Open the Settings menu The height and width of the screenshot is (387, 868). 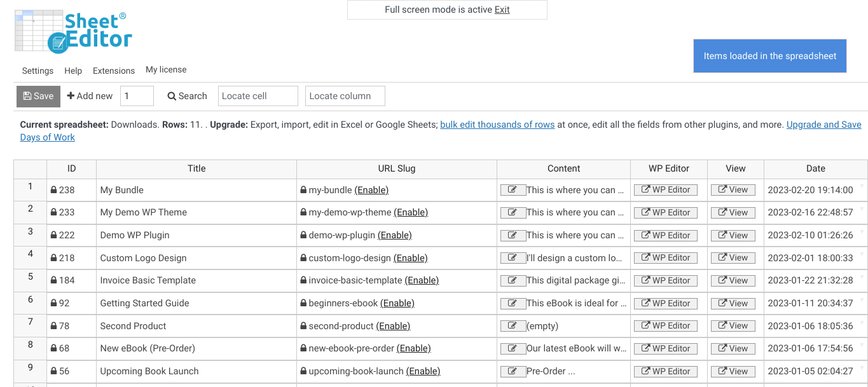(37, 71)
